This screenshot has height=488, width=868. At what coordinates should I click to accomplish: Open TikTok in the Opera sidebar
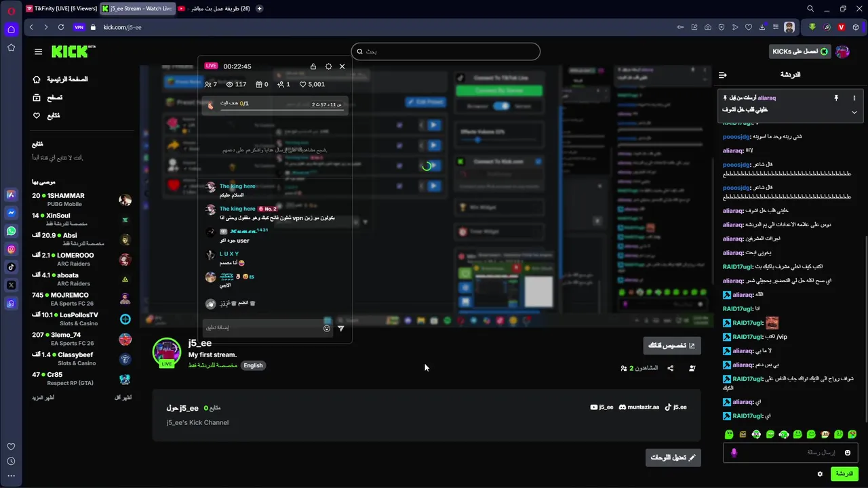[11, 267]
